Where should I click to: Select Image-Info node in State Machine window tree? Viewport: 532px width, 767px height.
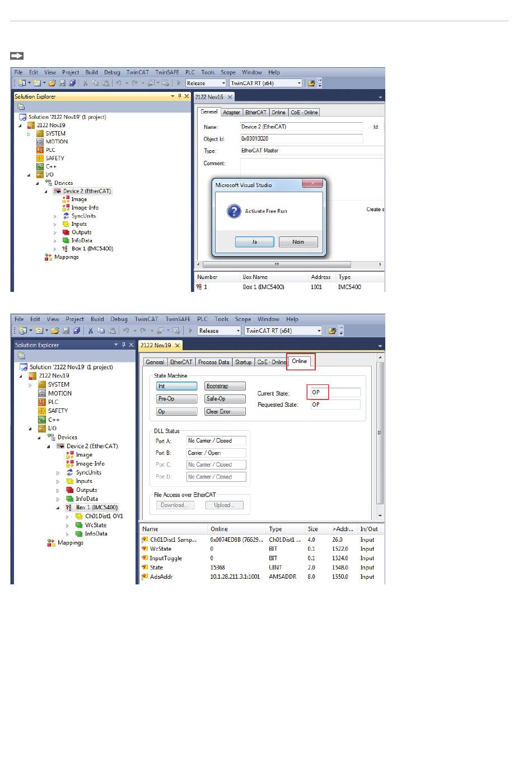pos(90,464)
